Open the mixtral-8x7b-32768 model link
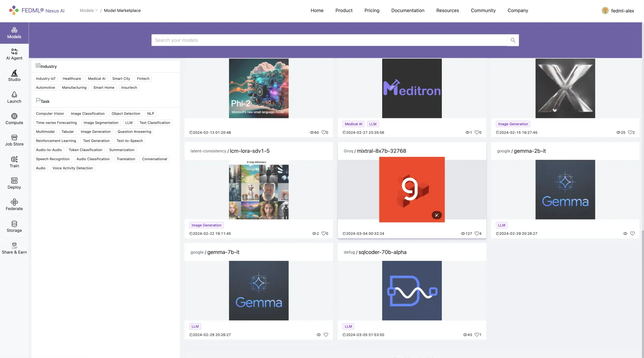Image resolution: width=644 pixels, height=358 pixels. coord(381,151)
